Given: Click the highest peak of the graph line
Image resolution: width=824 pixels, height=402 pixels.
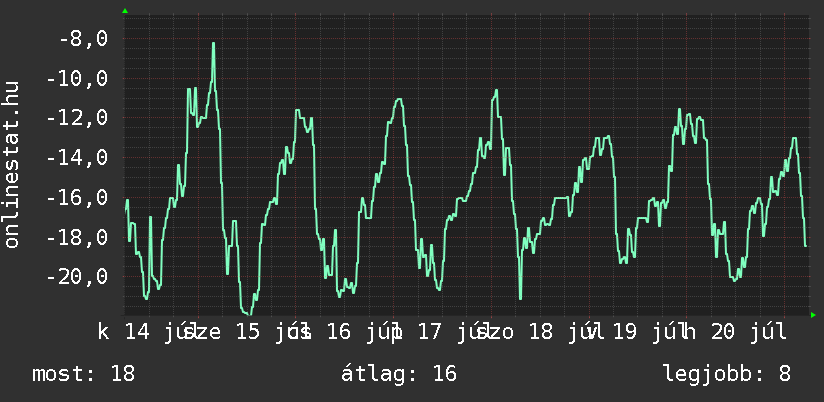Looking at the screenshot, I should click(x=213, y=44).
